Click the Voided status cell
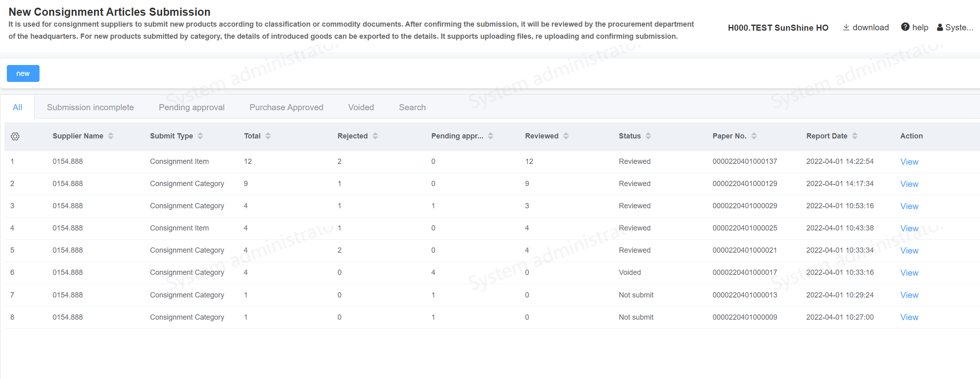Image resolution: width=980 pixels, height=379 pixels. tap(630, 272)
